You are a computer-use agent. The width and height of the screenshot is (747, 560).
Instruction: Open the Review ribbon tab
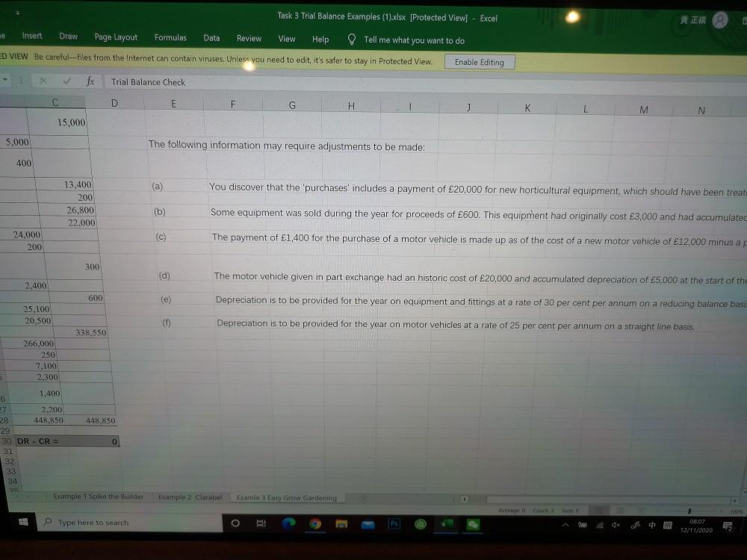click(249, 38)
